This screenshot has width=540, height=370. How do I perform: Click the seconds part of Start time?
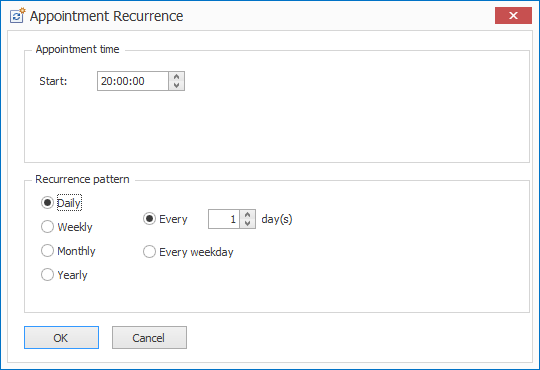(139, 81)
